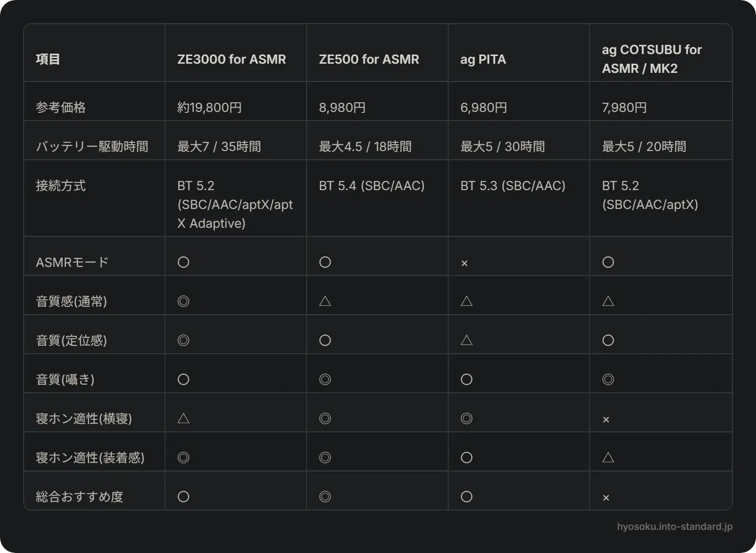Viewport: 756px width, 553px height.
Task: Click the × symbol in ASMRモード row
Action: click(464, 263)
